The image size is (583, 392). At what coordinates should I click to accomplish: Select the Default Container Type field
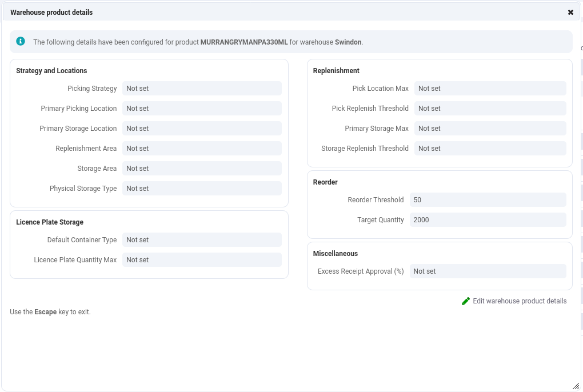(x=202, y=240)
